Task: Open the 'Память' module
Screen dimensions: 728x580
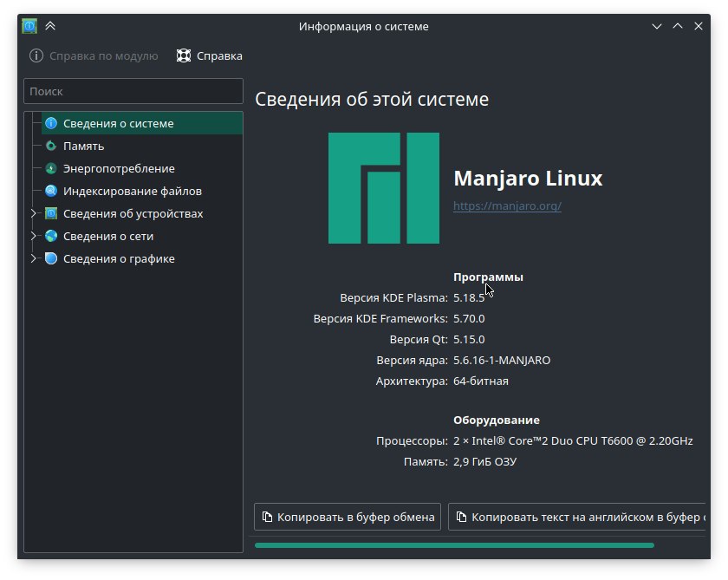Action: click(83, 146)
